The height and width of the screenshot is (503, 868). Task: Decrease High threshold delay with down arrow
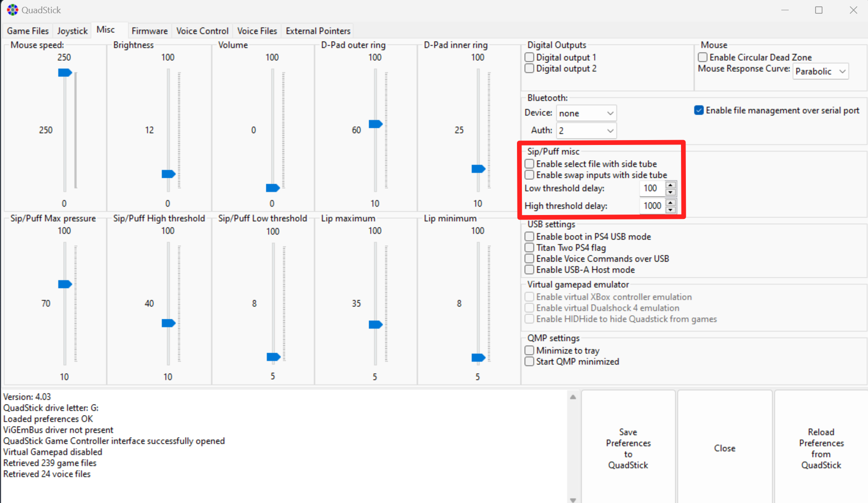click(671, 210)
